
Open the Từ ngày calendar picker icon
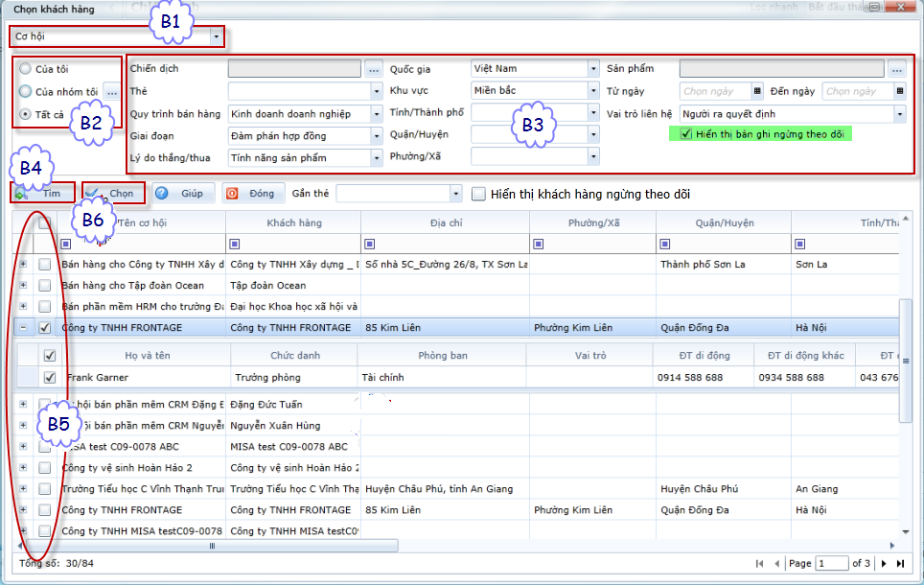[757, 92]
